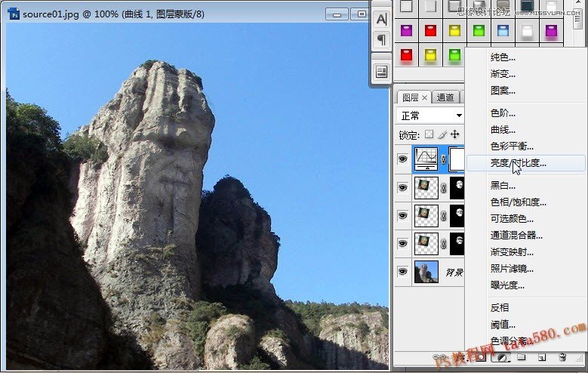Open the collapsed panel icon below the Paragraph icon
The image size is (588, 373).
click(x=381, y=71)
